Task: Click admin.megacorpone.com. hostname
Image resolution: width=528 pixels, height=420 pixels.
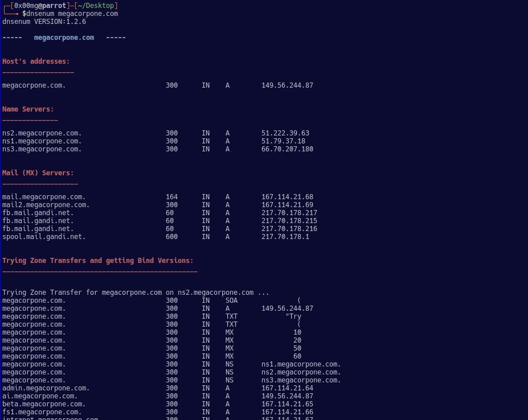Action: pos(46,388)
